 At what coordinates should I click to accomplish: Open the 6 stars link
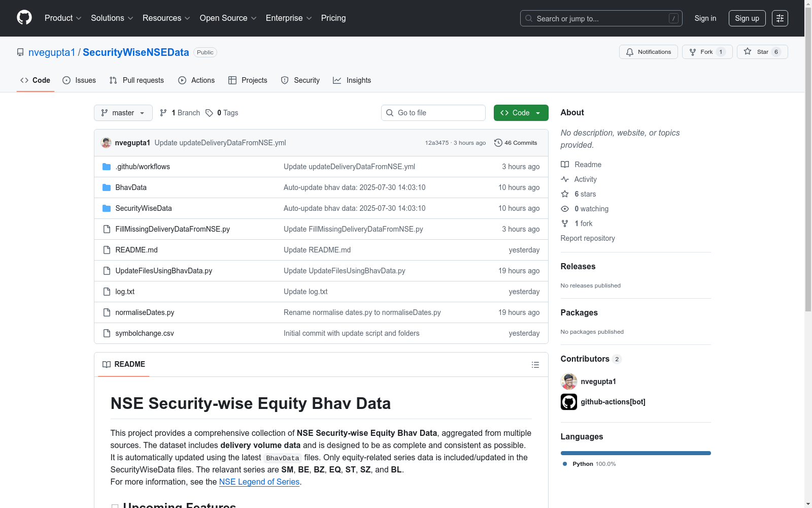[x=585, y=194]
